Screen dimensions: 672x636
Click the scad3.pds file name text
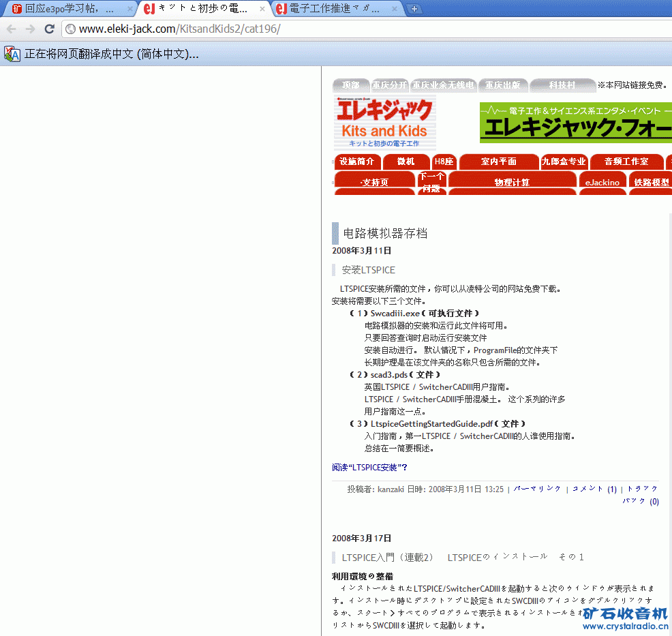[x=388, y=374]
